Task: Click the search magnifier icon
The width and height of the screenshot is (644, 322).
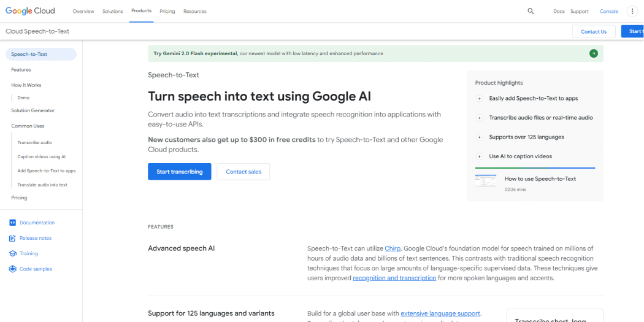Action: (x=531, y=12)
